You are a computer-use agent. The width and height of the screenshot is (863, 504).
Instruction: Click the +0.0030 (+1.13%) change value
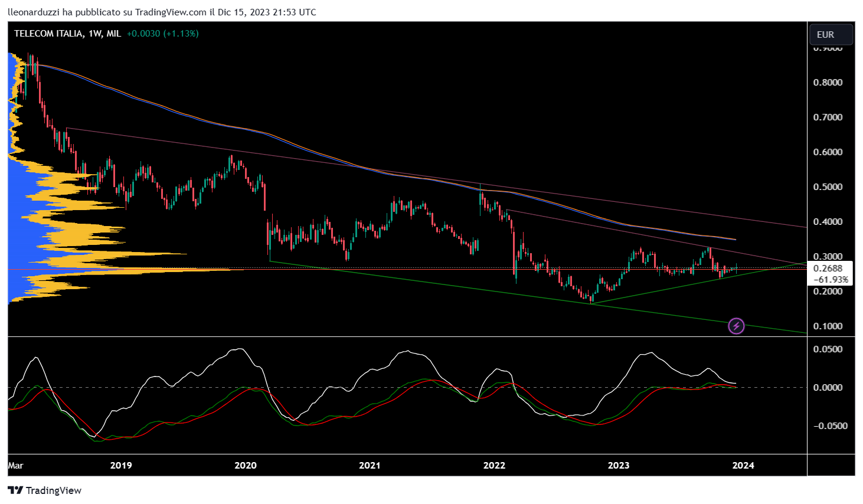coord(163,34)
